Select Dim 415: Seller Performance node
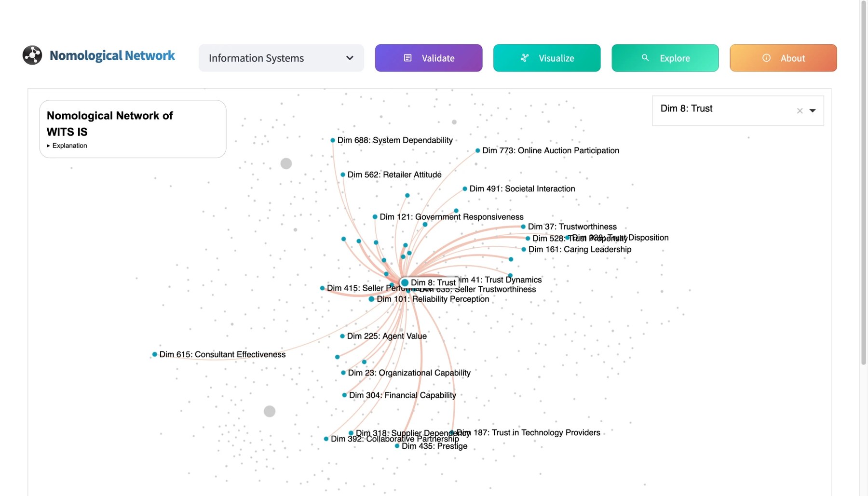 pos(322,288)
